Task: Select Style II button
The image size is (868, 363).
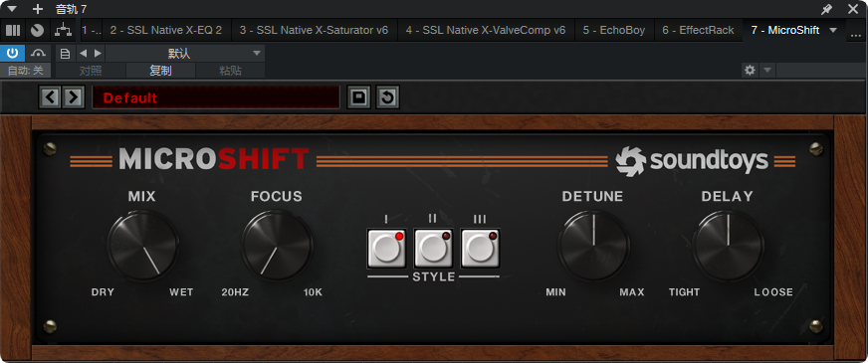Action: [x=433, y=248]
